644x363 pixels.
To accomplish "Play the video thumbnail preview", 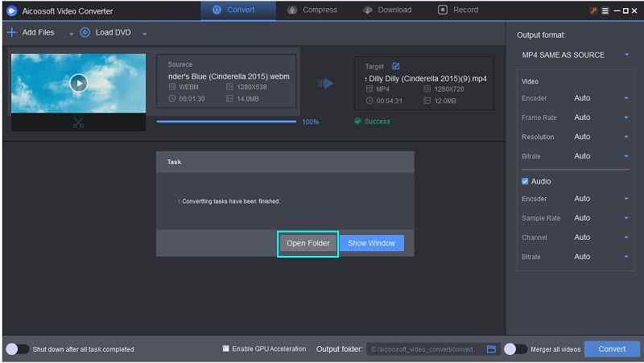I will click(x=78, y=82).
